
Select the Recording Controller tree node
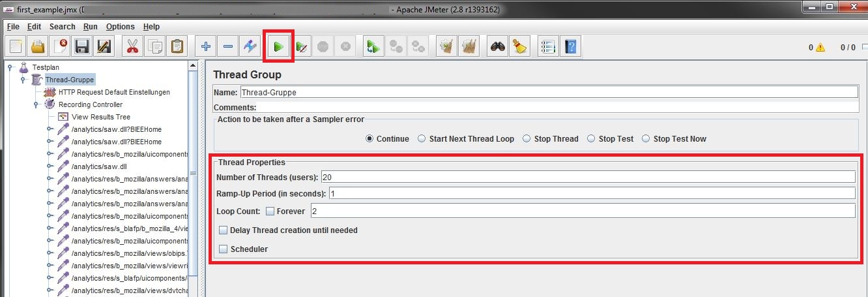click(x=90, y=104)
